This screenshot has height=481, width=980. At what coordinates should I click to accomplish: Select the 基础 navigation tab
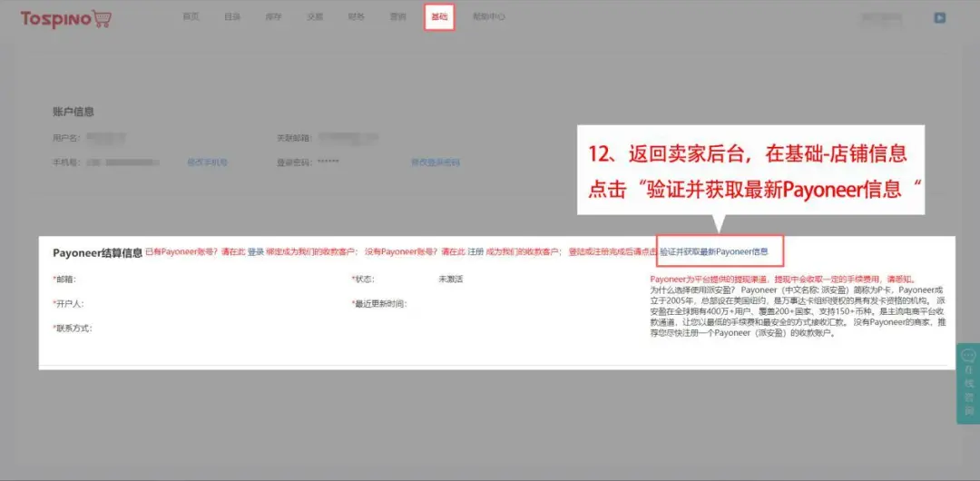(439, 17)
